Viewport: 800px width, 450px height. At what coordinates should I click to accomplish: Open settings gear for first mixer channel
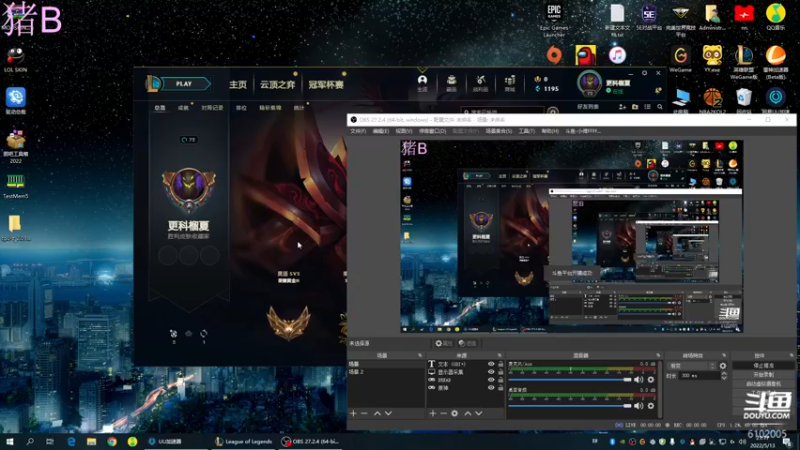651,380
